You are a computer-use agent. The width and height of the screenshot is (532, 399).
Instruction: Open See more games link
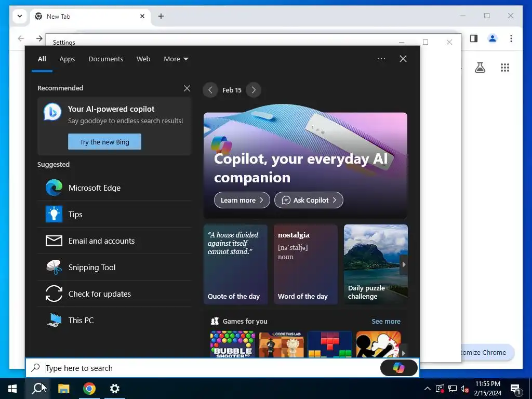(x=386, y=321)
